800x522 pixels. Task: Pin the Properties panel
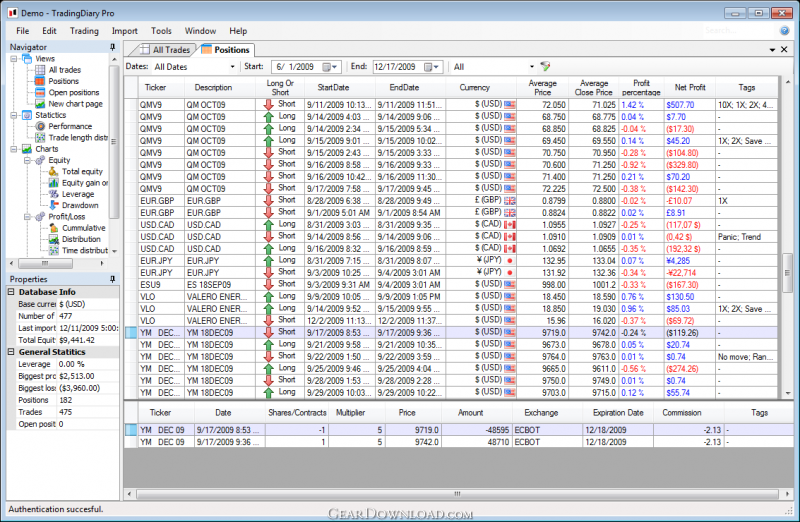pos(112,279)
